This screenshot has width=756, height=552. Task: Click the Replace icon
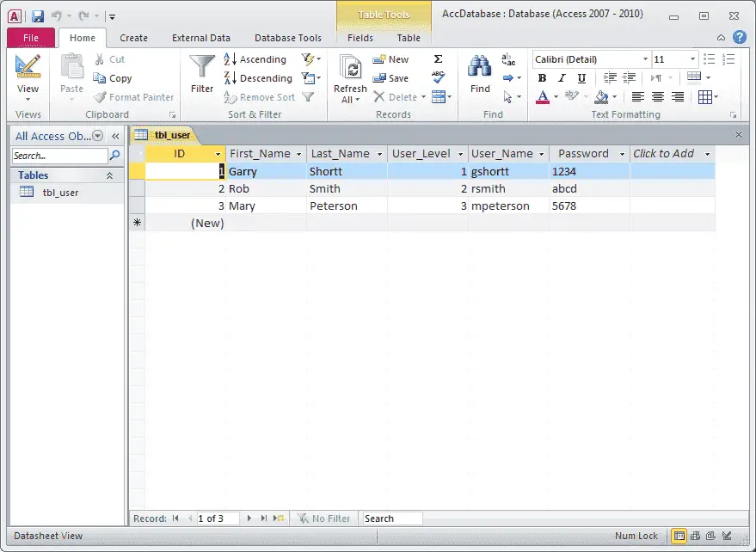click(508, 59)
